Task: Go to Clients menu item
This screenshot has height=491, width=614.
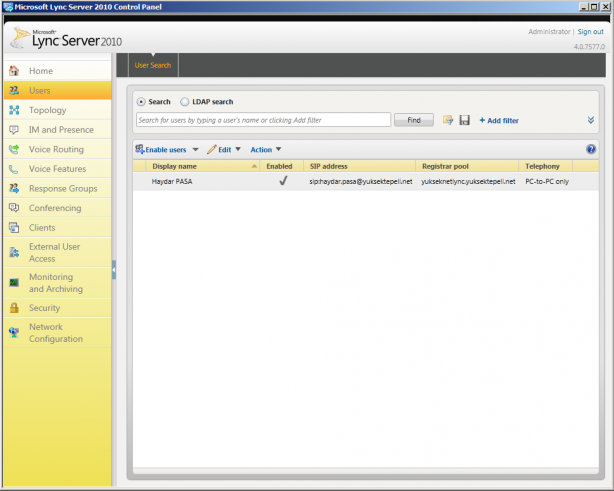Action: point(58,227)
